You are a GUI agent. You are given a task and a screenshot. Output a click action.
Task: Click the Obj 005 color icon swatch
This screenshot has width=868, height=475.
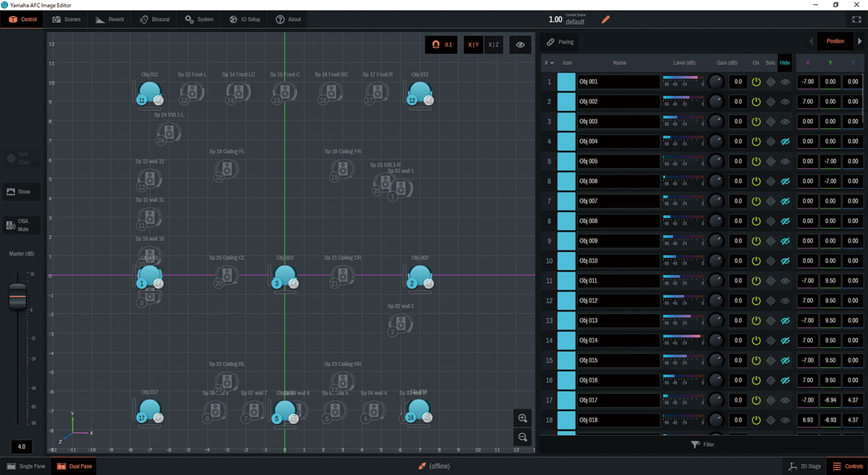pos(566,161)
